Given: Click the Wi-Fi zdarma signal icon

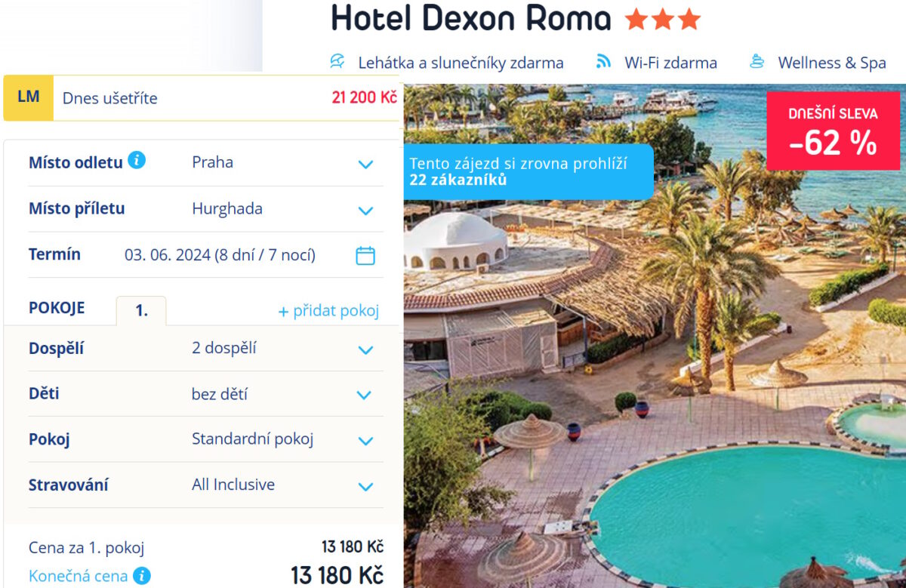Looking at the screenshot, I should pyautogui.click(x=603, y=62).
